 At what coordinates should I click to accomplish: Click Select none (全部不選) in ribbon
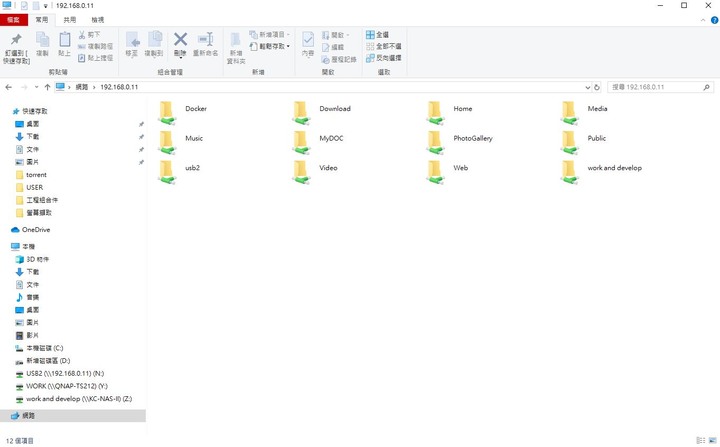tap(384, 46)
